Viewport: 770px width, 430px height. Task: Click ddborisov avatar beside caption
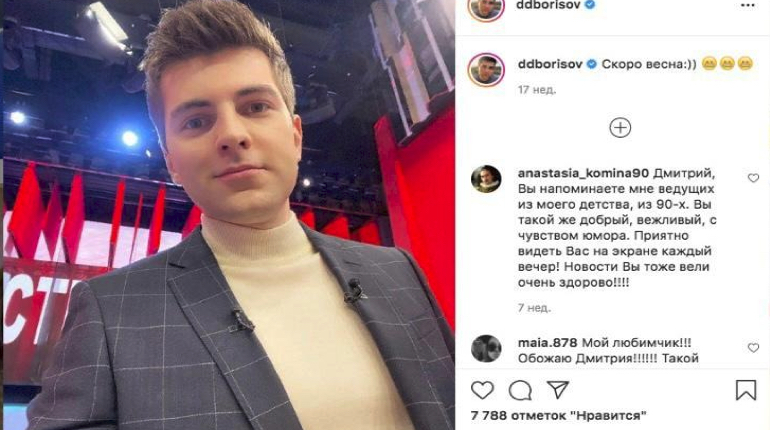(486, 70)
